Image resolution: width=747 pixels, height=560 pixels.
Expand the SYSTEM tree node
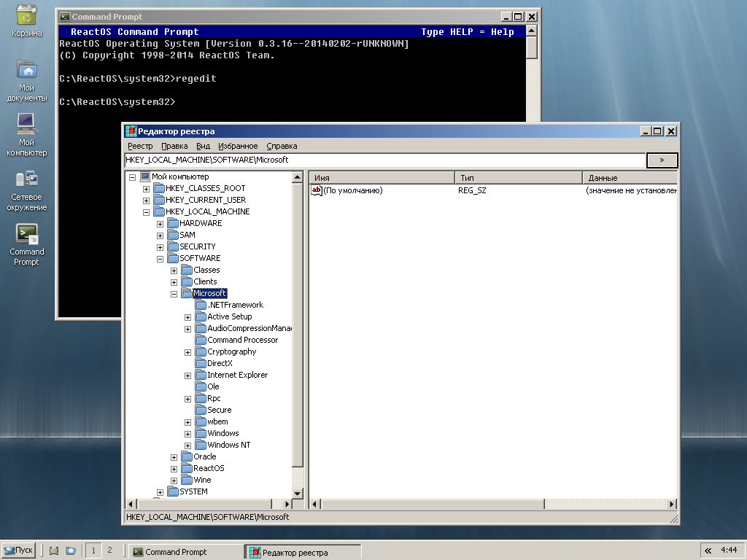[x=160, y=492]
